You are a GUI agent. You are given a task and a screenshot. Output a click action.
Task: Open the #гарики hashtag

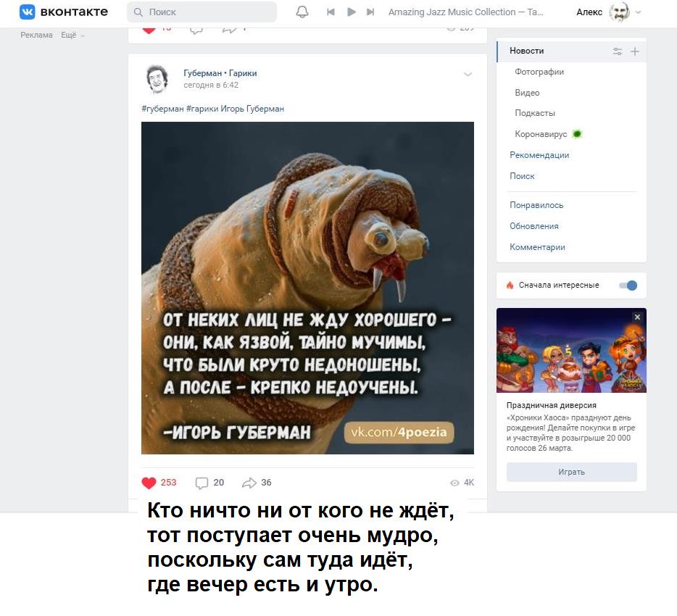(202, 109)
